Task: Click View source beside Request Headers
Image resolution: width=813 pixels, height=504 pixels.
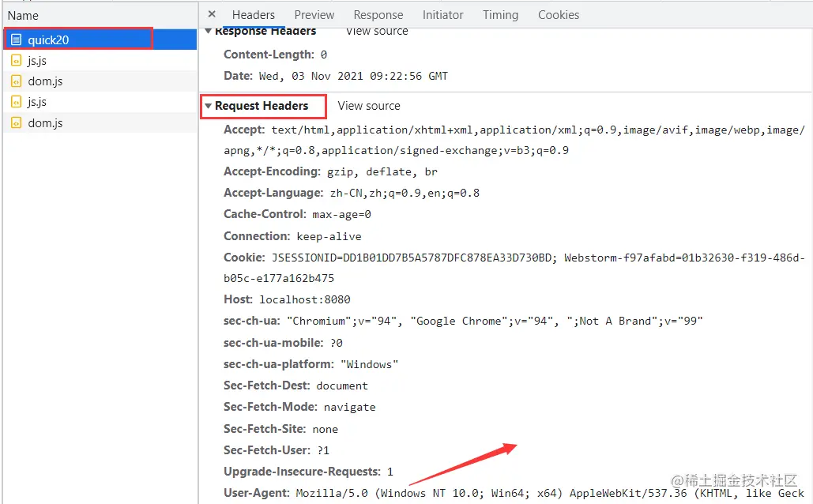Action: (x=369, y=106)
